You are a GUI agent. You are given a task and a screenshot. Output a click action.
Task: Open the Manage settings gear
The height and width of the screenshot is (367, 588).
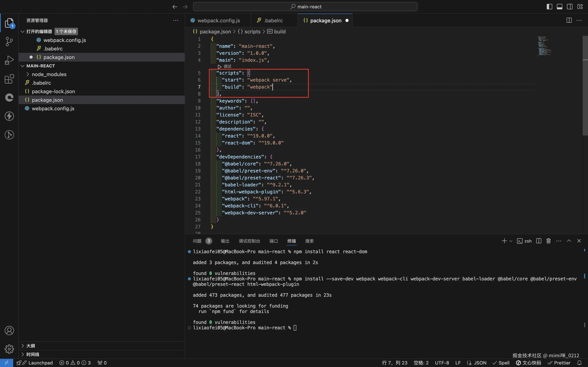pos(9,349)
